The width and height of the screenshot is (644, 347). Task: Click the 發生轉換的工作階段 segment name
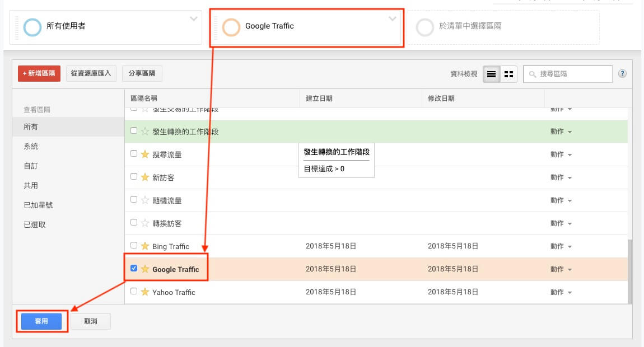[185, 132]
